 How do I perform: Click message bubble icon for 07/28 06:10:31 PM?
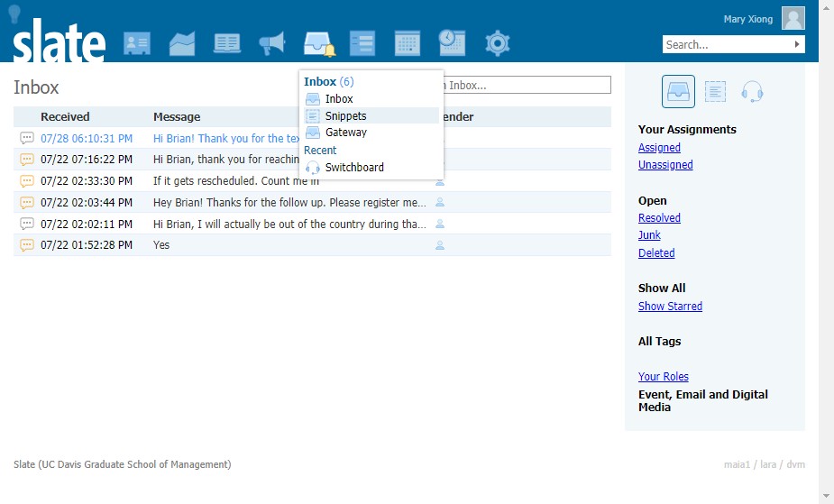(x=26, y=138)
